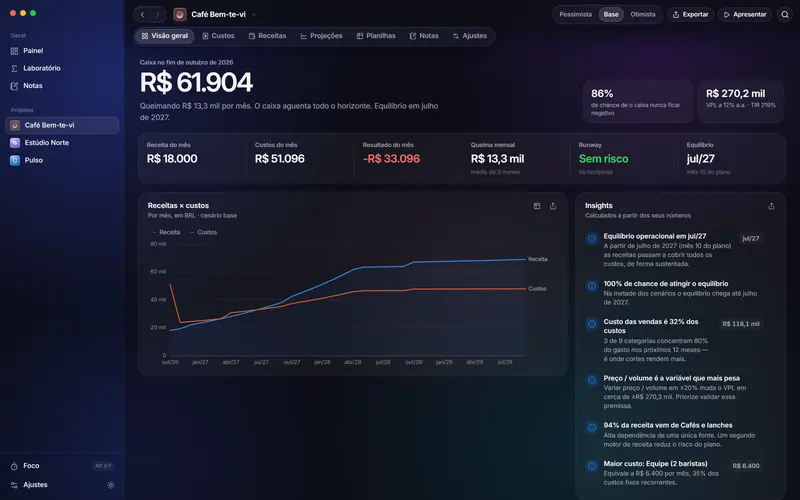Open the Maior custo: Equipe insight
Image resolution: width=800 pixels, height=500 pixels.
[673, 472]
